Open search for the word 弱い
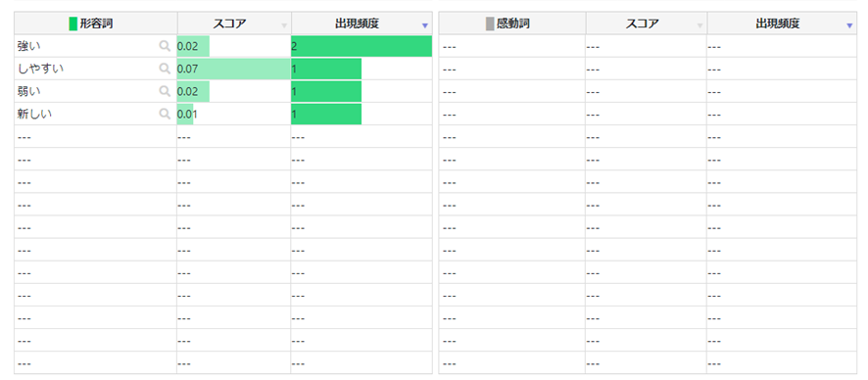Screen dimensions: 868x380 click(165, 91)
